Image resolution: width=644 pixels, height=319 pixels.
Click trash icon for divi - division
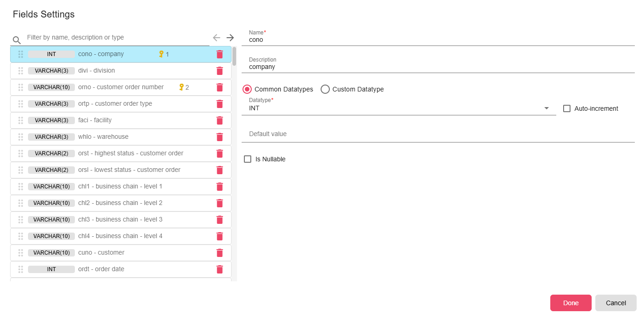click(x=220, y=71)
